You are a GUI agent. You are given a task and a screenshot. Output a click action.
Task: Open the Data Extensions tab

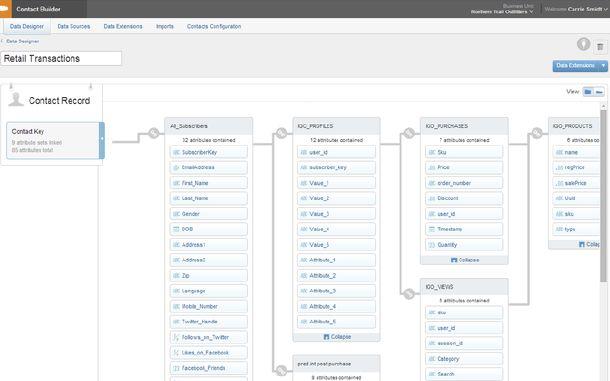pyautogui.click(x=123, y=26)
